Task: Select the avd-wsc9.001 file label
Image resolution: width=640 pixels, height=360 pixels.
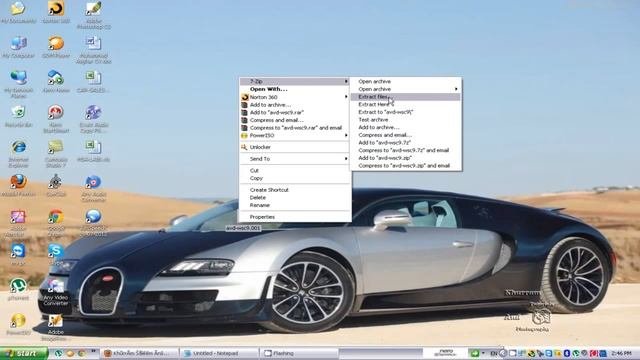Action: pyautogui.click(x=243, y=228)
